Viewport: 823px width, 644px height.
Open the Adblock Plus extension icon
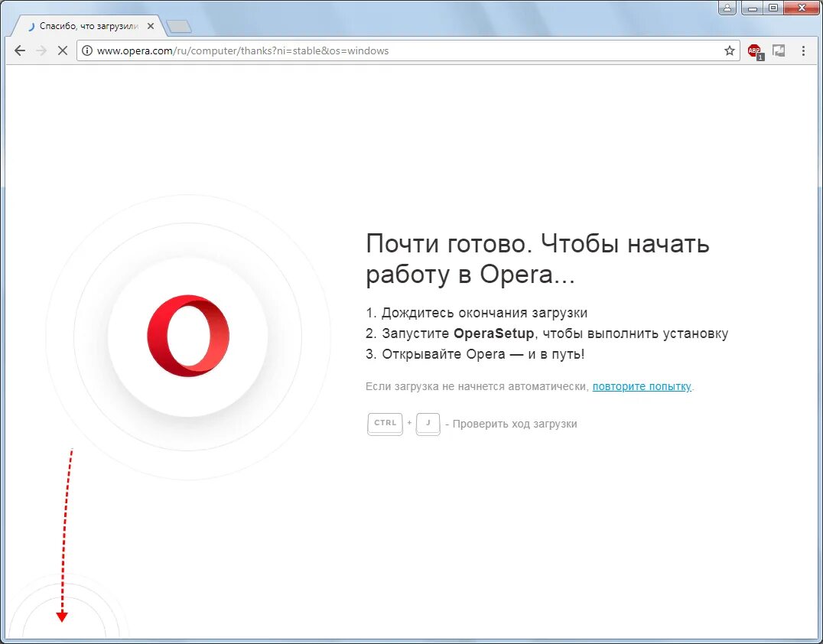[755, 51]
